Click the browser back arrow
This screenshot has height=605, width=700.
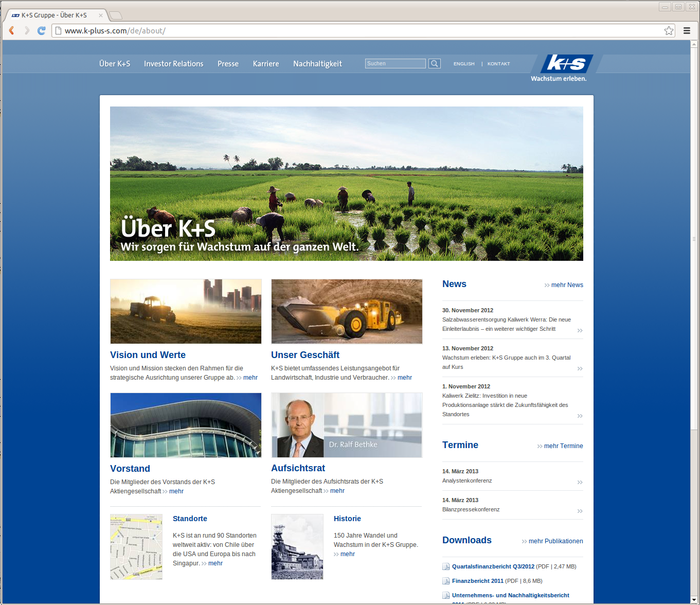click(x=12, y=30)
